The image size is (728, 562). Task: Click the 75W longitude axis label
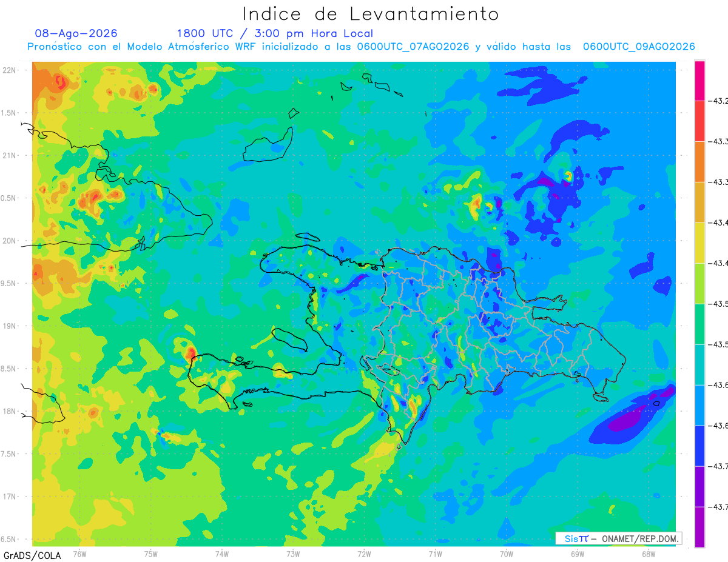(x=151, y=554)
